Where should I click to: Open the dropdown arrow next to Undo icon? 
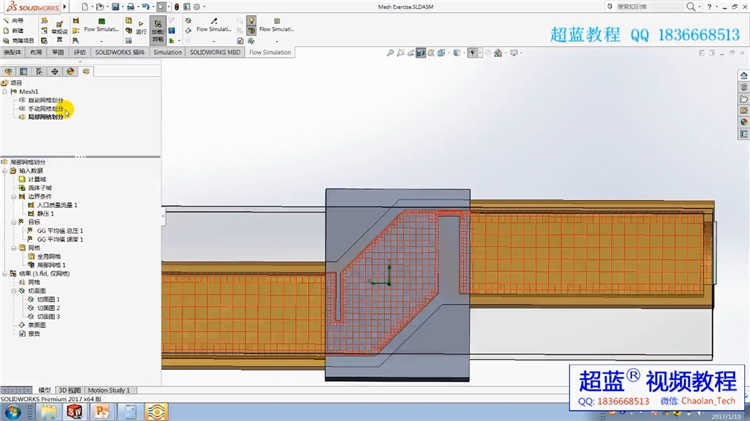point(152,7)
